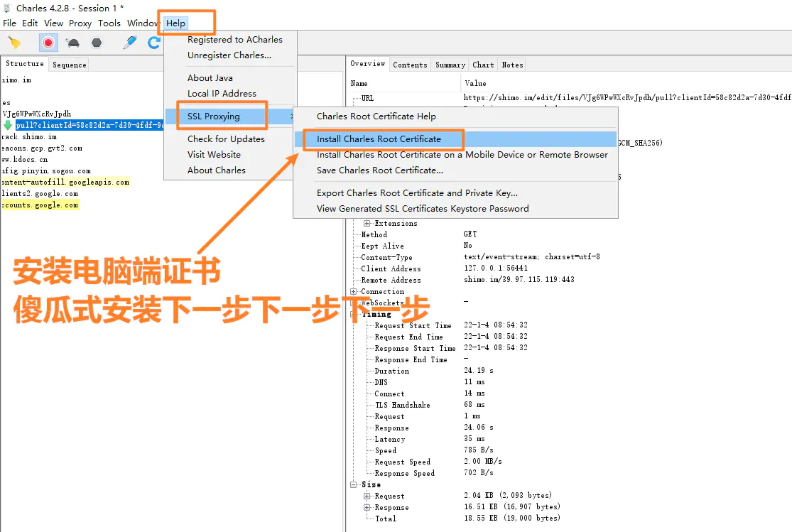This screenshot has width=792, height=532.
Task: Open the Contents tab
Action: 410,65
